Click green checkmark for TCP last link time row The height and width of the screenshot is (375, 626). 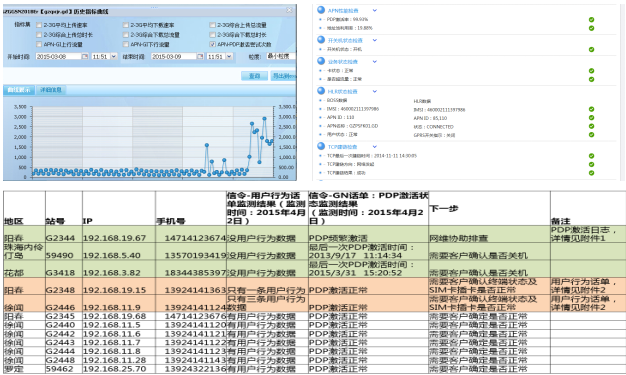click(591, 156)
